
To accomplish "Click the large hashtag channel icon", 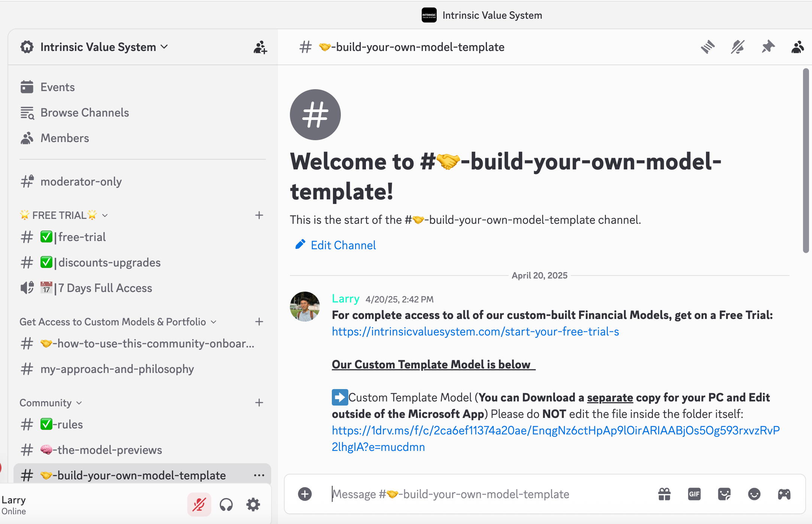I will (315, 115).
